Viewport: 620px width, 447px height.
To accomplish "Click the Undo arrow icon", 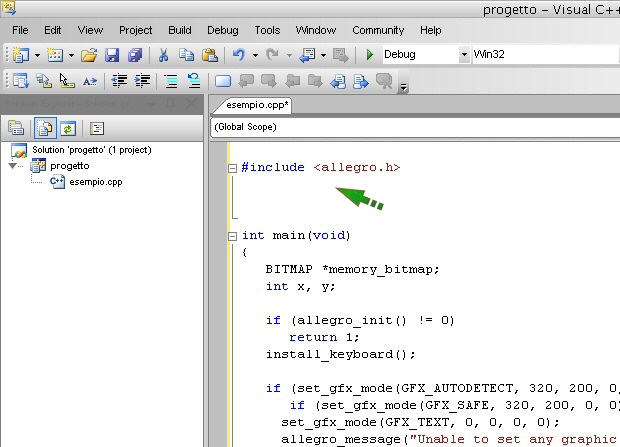I will click(x=238, y=55).
